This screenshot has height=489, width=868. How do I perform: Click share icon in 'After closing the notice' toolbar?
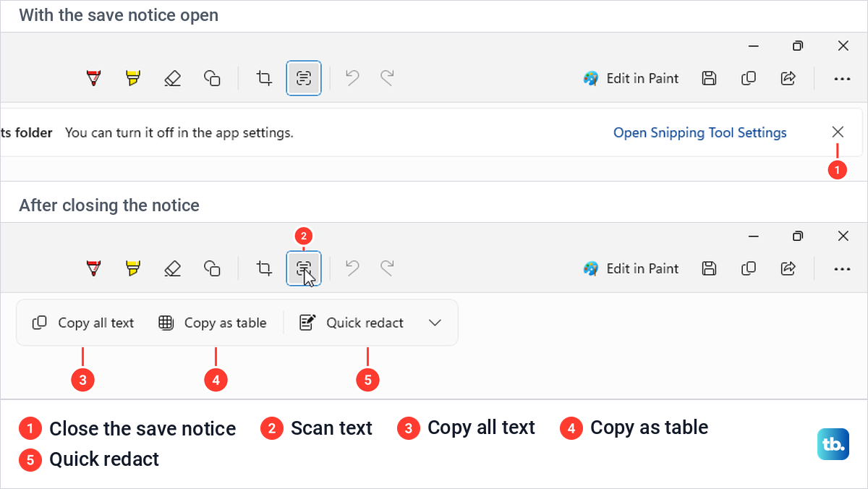[x=788, y=268]
